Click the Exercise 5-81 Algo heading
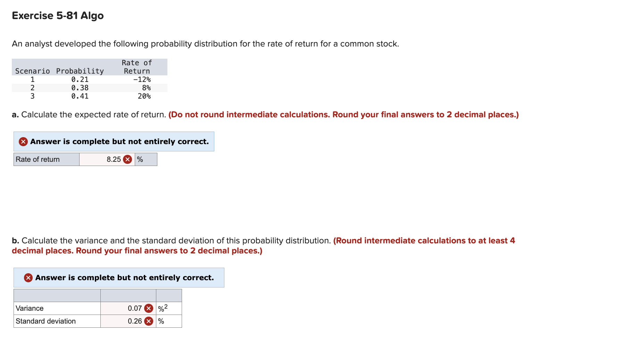Viewport: 644px width, 359px height. click(57, 15)
